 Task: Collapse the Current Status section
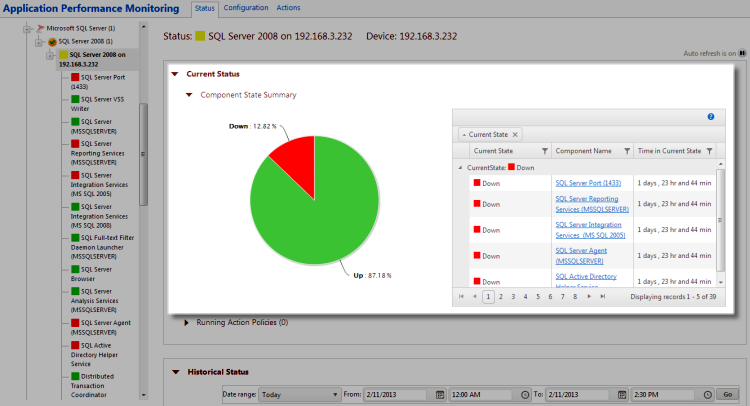175,74
